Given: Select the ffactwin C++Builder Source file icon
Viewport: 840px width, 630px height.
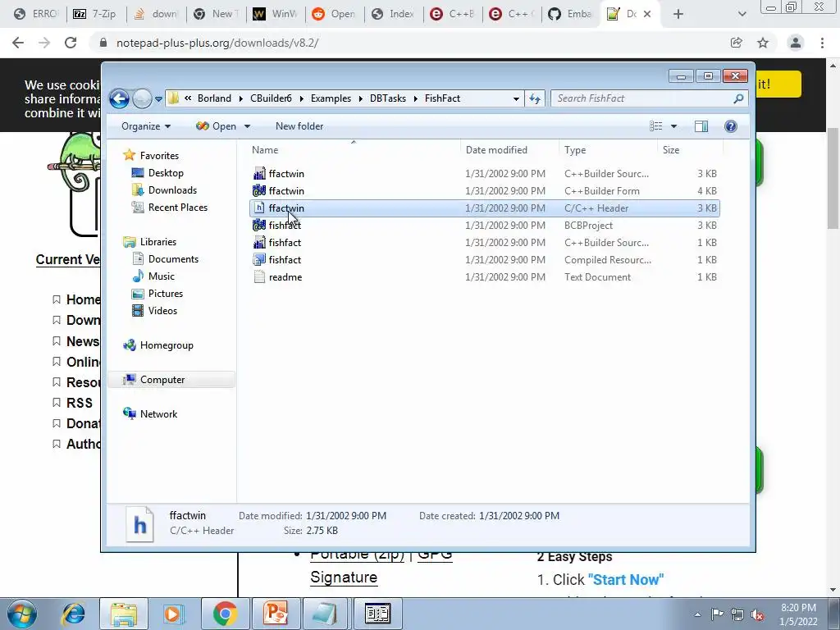Looking at the screenshot, I should tap(259, 174).
